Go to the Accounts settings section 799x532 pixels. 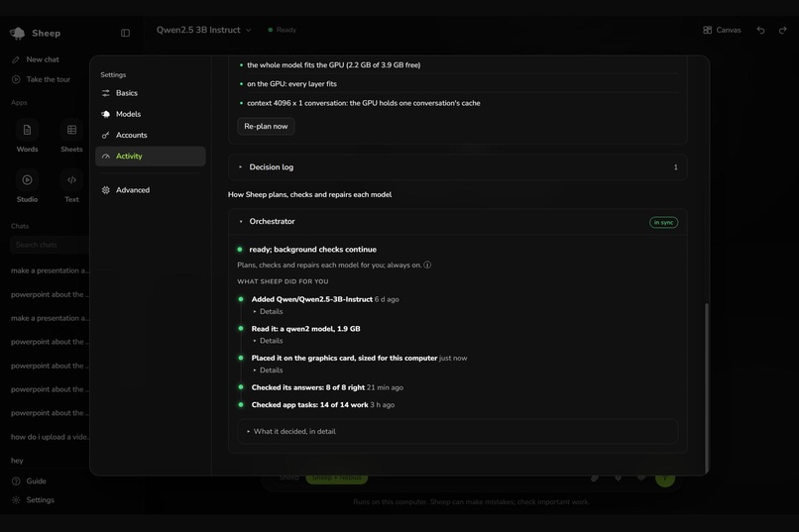[151, 135]
